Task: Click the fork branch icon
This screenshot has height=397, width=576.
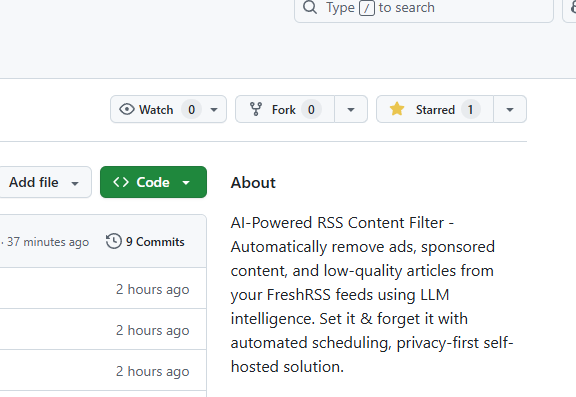Action: [x=256, y=109]
